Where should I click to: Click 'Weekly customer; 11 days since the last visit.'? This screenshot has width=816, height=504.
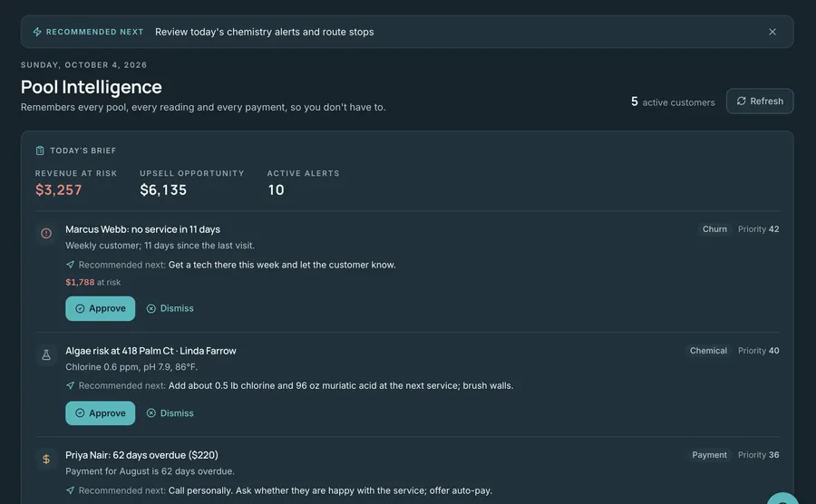(160, 246)
